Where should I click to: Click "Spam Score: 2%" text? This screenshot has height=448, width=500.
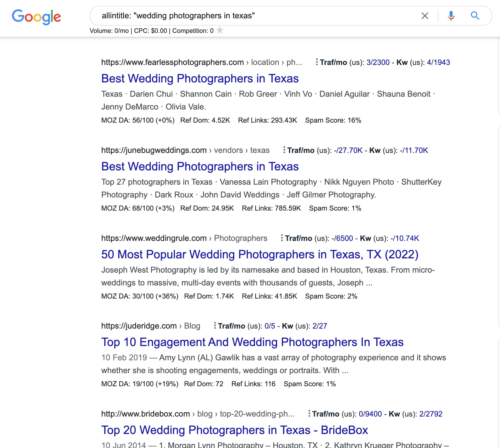click(331, 296)
